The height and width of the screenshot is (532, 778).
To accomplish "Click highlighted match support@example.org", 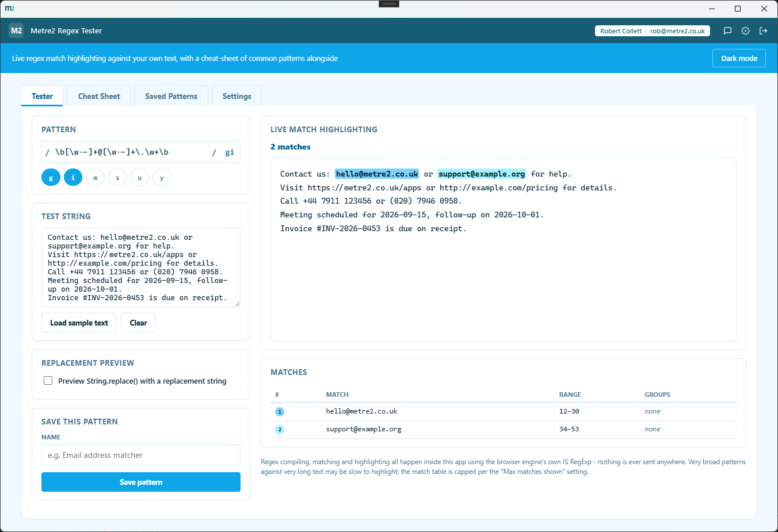I will tap(482, 174).
